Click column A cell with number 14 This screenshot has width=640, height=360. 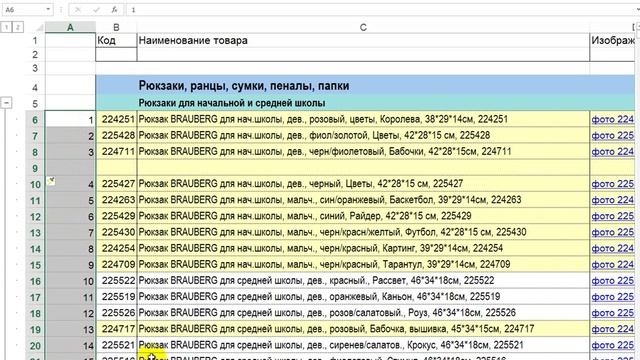coord(70,345)
